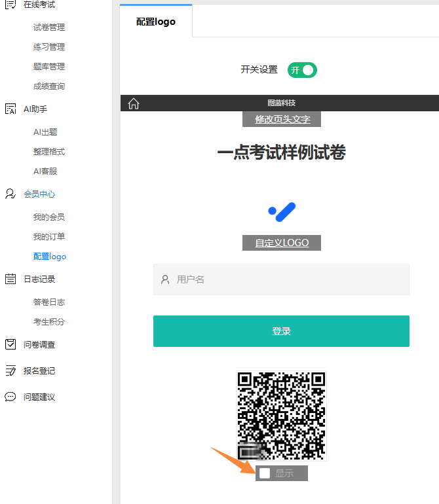The image size is (439, 504).
Task: Click the 报名登记 pencil icon
Action: [10, 370]
